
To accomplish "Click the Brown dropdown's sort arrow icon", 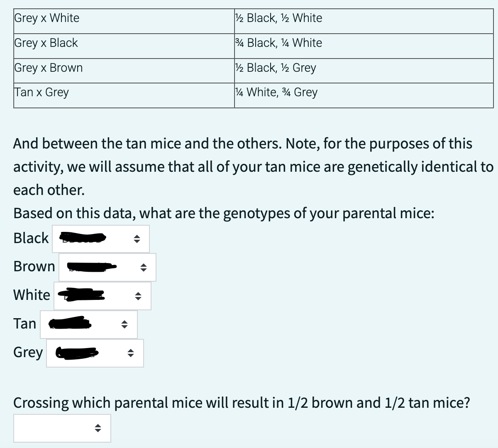I will coord(144,268).
